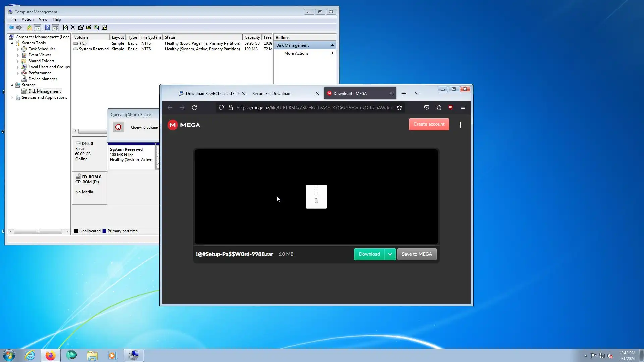The height and width of the screenshot is (362, 644).
Task: Click the Firefox reload page icon
Action: tap(194, 108)
